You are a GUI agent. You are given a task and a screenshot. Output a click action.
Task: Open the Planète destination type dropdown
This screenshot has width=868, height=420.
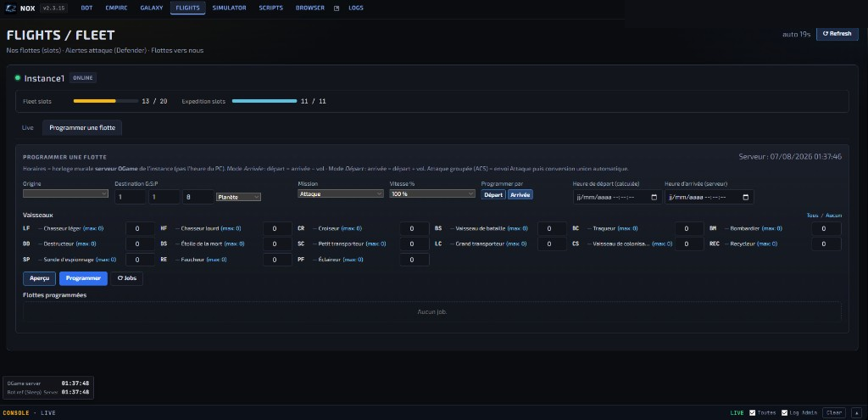click(238, 197)
